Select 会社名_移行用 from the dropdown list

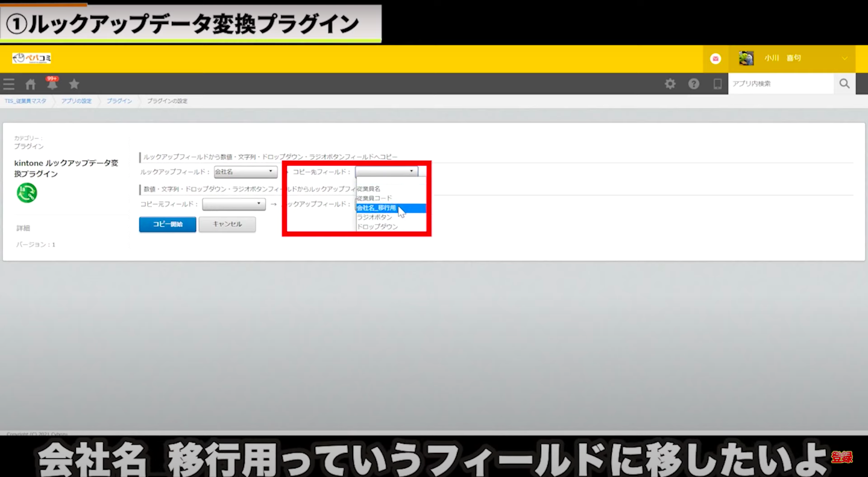tap(377, 208)
